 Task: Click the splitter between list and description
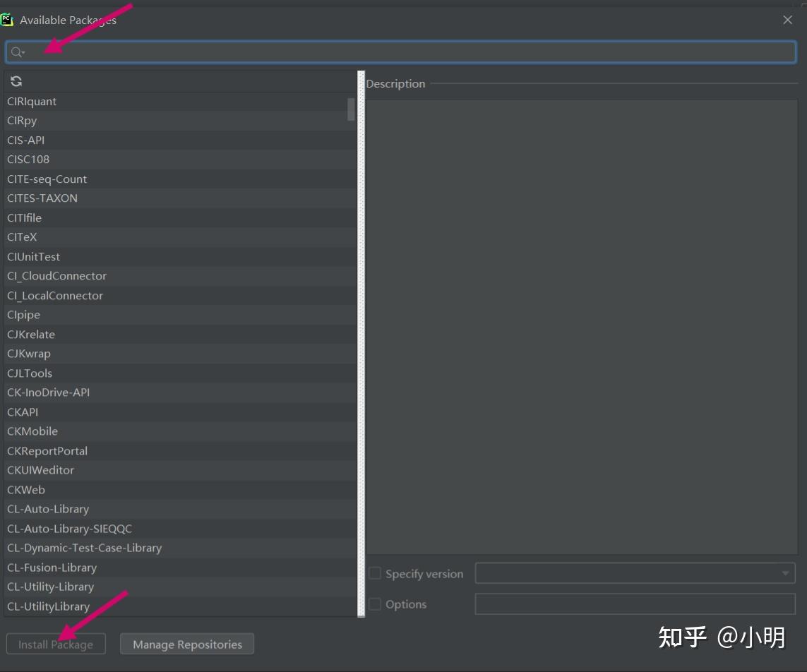361,344
